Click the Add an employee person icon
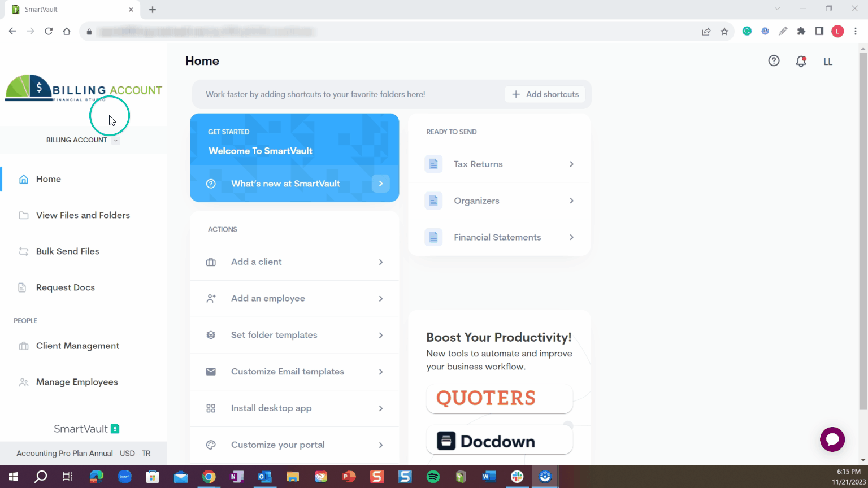 tap(211, 299)
